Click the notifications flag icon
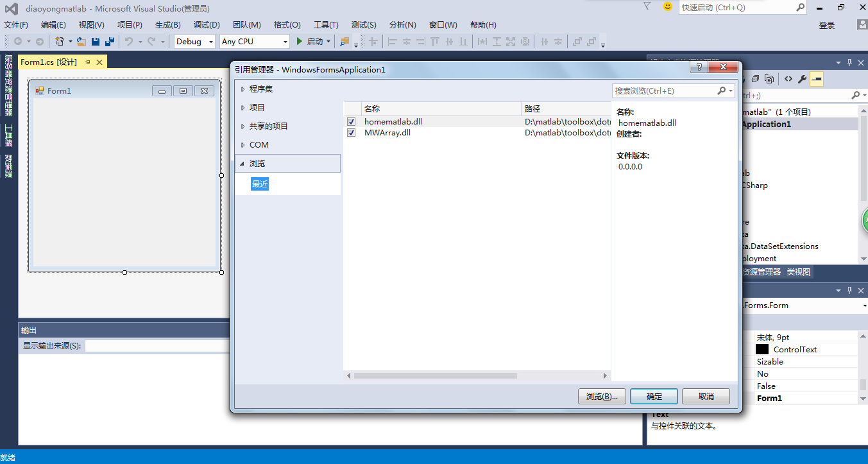This screenshot has width=868, height=464. pyautogui.click(x=647, y=6)
